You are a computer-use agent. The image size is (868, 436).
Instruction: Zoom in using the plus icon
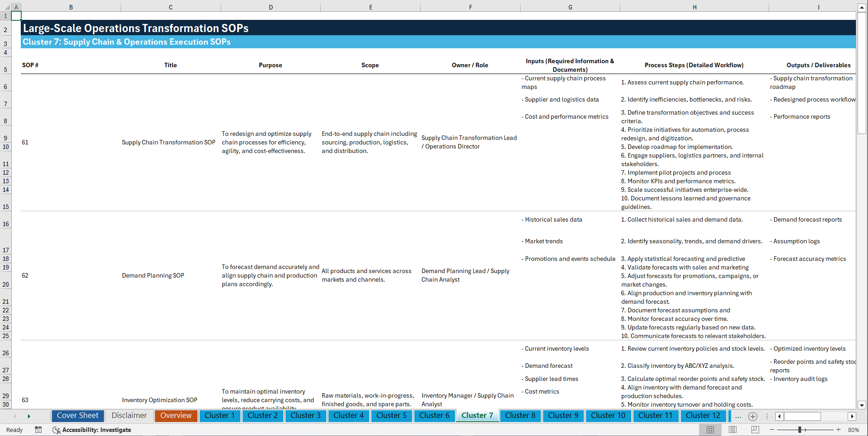(x=839, y=430)
